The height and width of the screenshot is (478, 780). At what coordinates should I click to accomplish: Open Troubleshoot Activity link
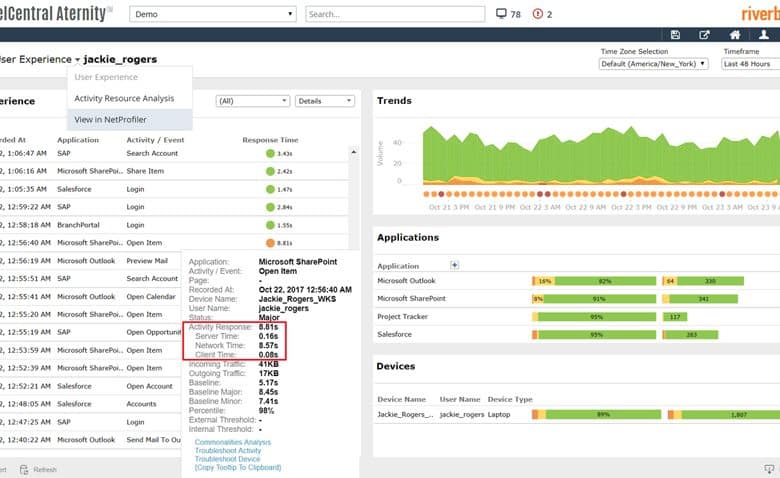click(228, 450)
